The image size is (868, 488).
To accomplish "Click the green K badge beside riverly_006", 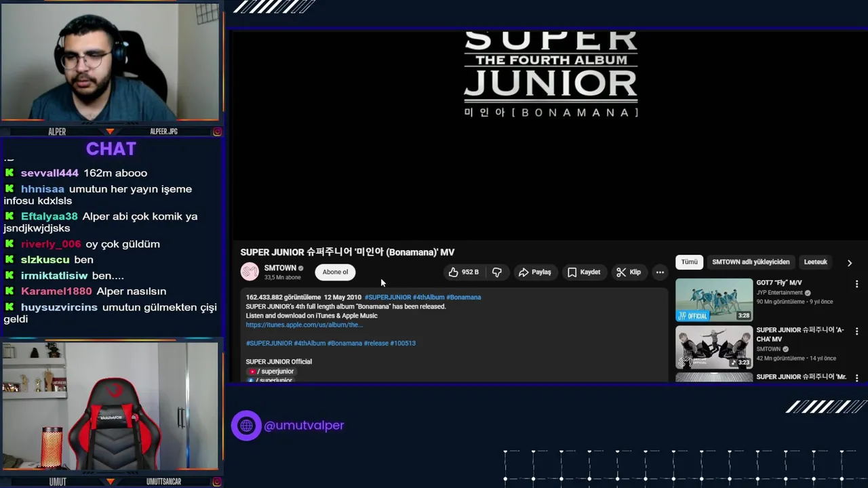I will [x=9, y=244].
